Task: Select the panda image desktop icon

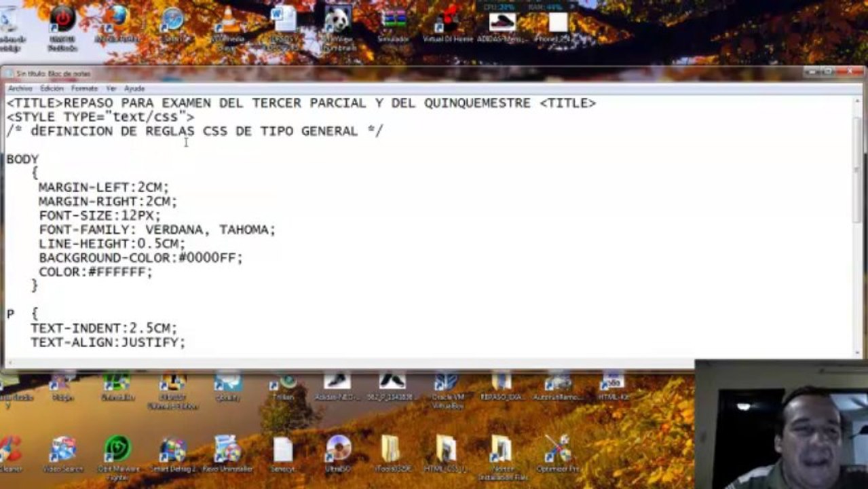Action: [x=338, y=26]
